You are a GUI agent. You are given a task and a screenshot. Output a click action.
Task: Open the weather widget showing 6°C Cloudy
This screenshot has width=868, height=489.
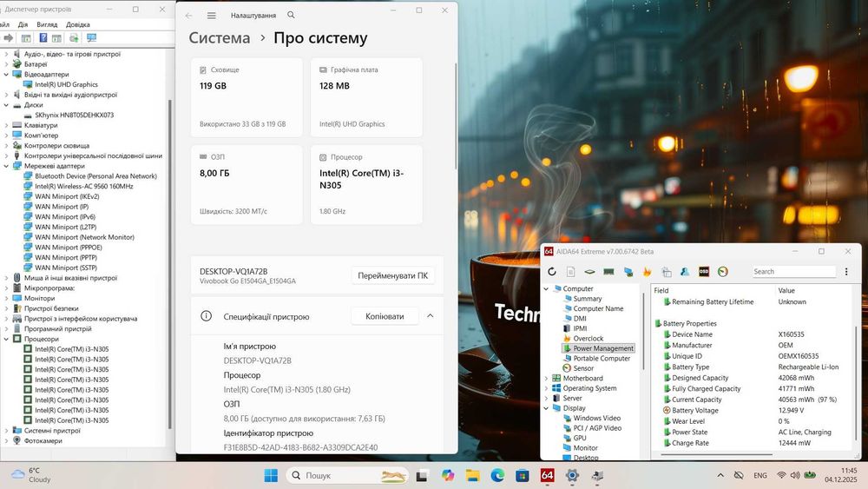pyautogui.click(x=32, y=475)
